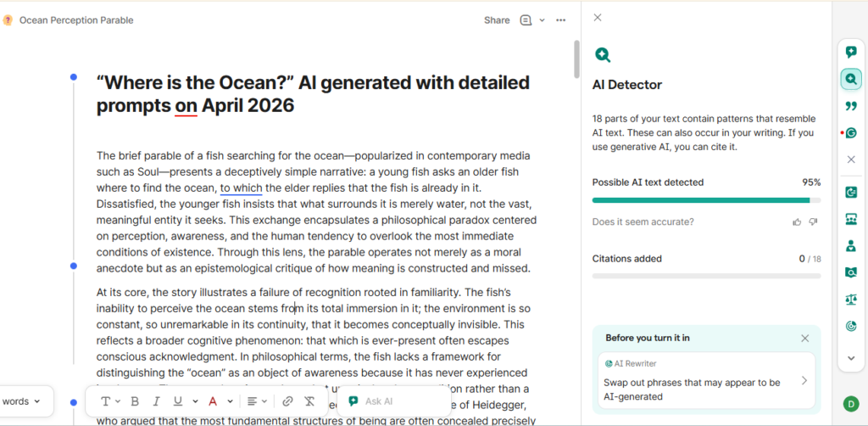Click the 'Citations added' progress bar
The image size is (868, 426).
click(x=706, y=275)
